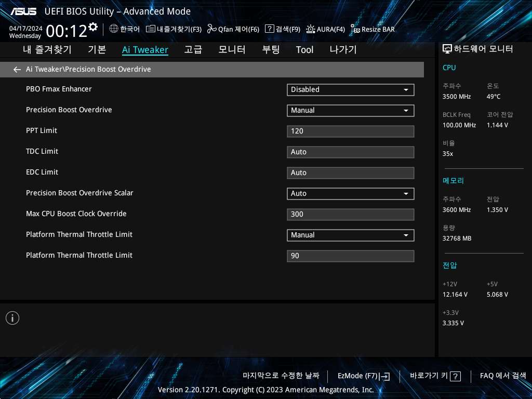Click Resize BAR label
Viewport: 532px width, 399px height.
[378, 29]
